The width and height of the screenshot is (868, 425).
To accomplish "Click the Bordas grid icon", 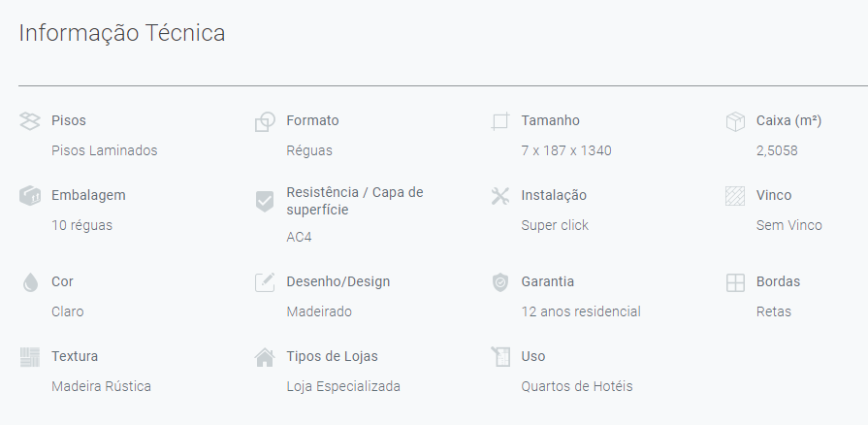I will pos(735,282).
